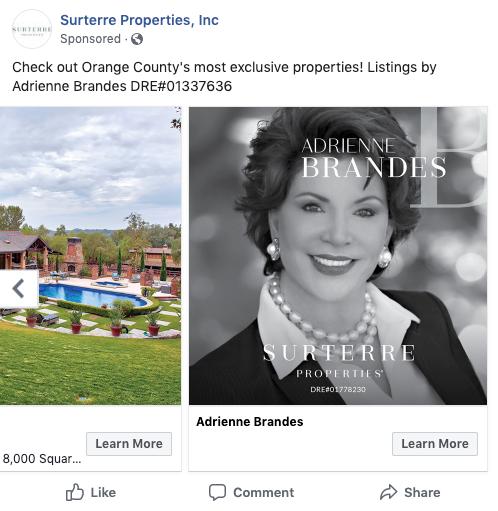This screenshot has width=498, height=511.
Task: Click the speech bubble Comment icon
Action: [x=217, y=492]
